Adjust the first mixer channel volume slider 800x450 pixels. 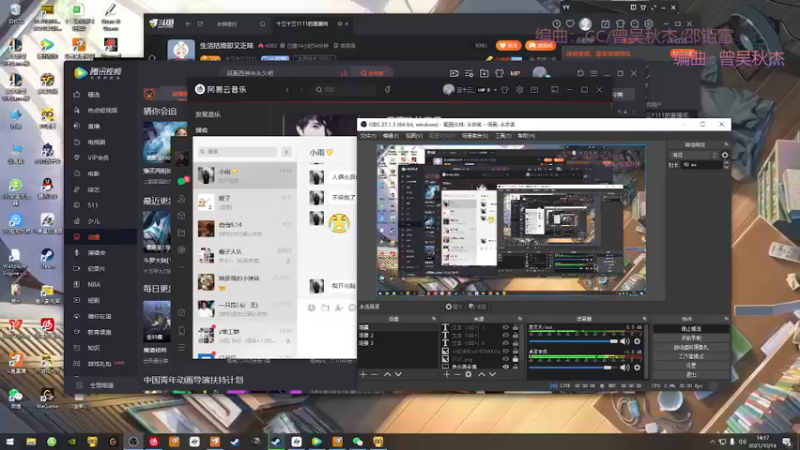point(573,341)
